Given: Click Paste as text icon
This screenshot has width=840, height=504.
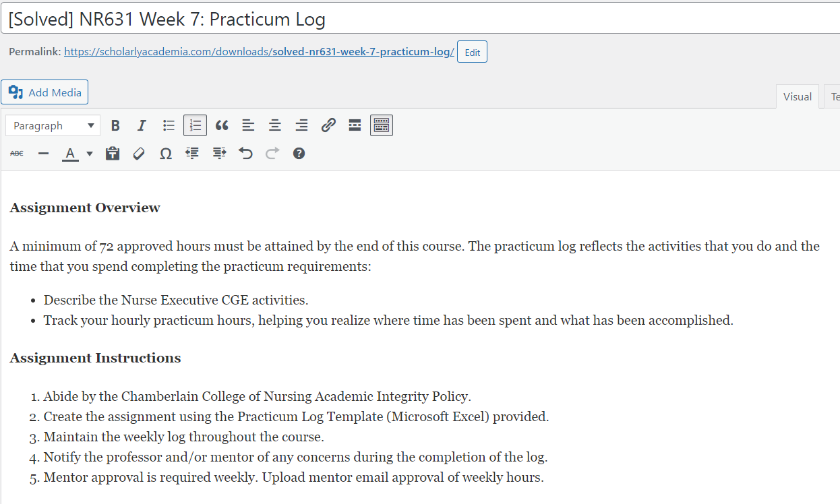Looking at the screenshot, I should [113, 154].
